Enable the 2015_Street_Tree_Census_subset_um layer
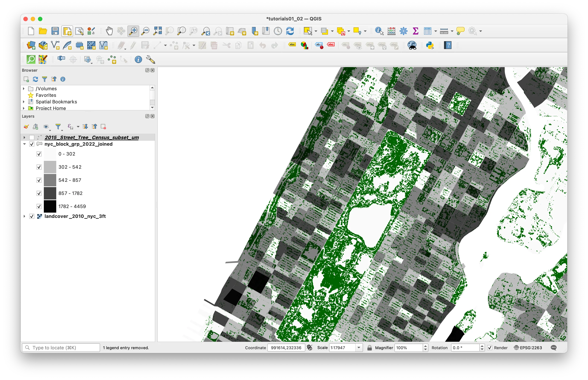 pyautogui.click(x=32, y=137)
